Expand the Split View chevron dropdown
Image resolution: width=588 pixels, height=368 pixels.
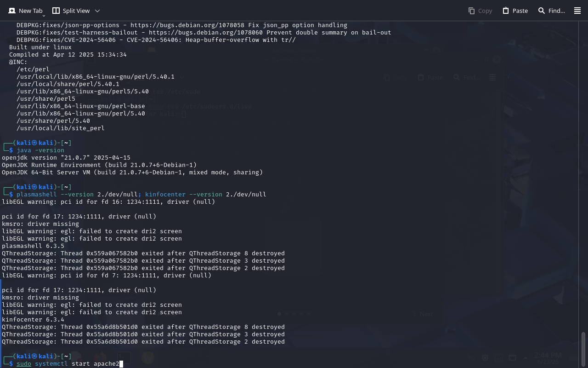[x=97, y=11]
